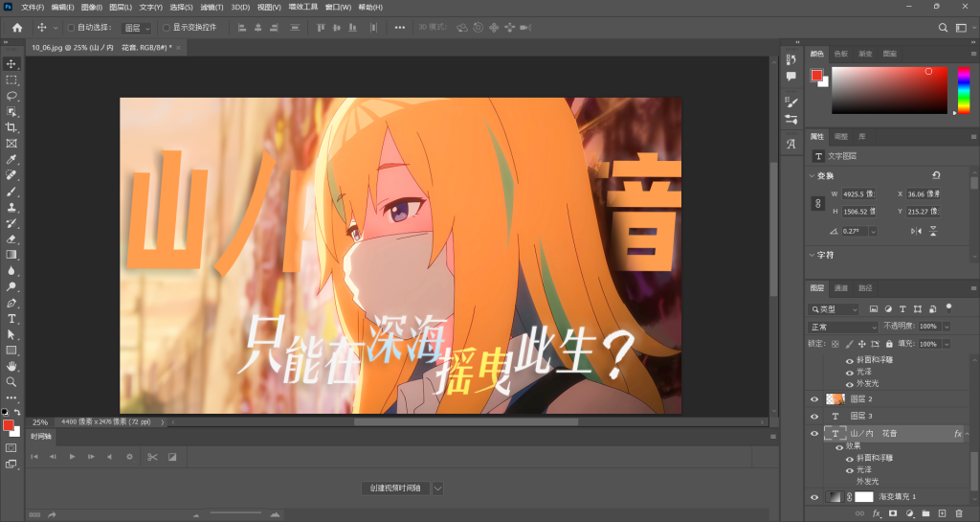980x522 pixels.
Task: Switch to the 调整 tab
Action: (840, 136)
